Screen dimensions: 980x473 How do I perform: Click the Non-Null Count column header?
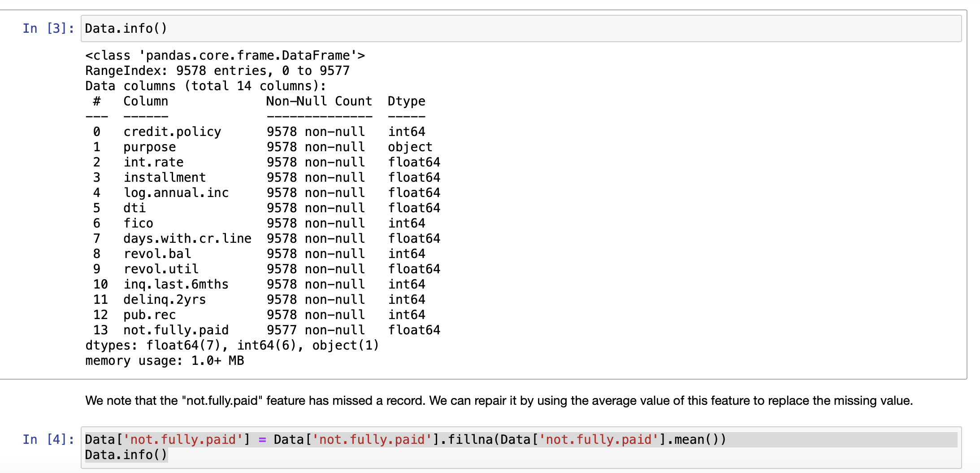(x=319, y=101)
